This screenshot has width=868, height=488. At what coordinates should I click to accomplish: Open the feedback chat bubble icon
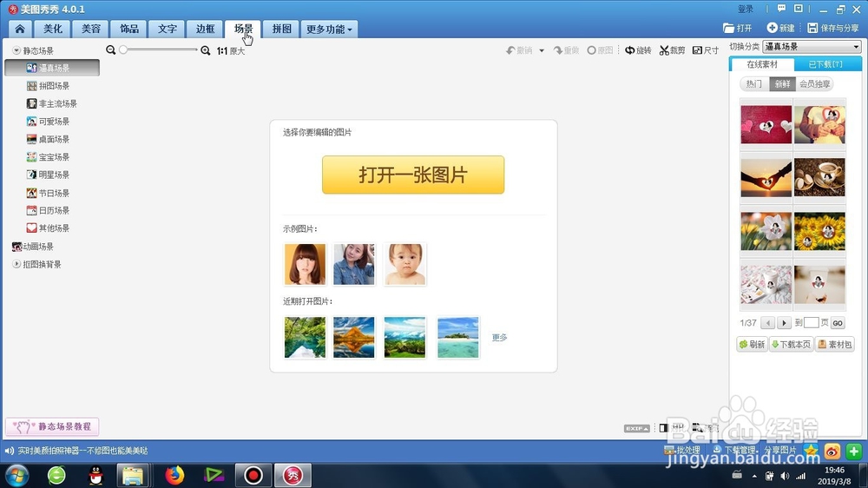[x=781, y=9]
